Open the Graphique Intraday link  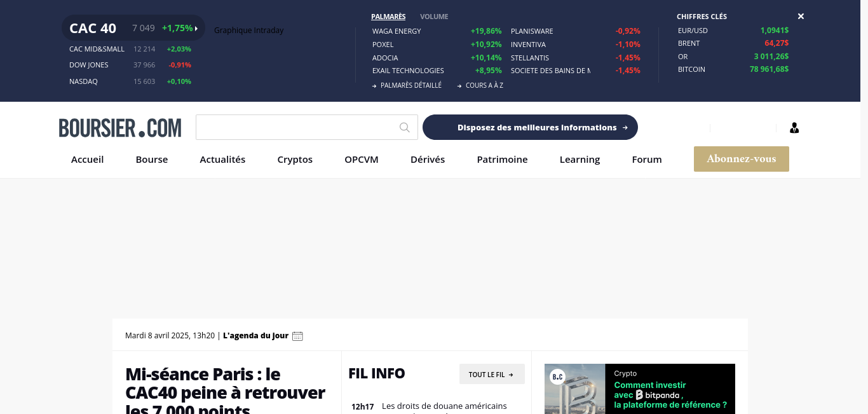point(248,30)
